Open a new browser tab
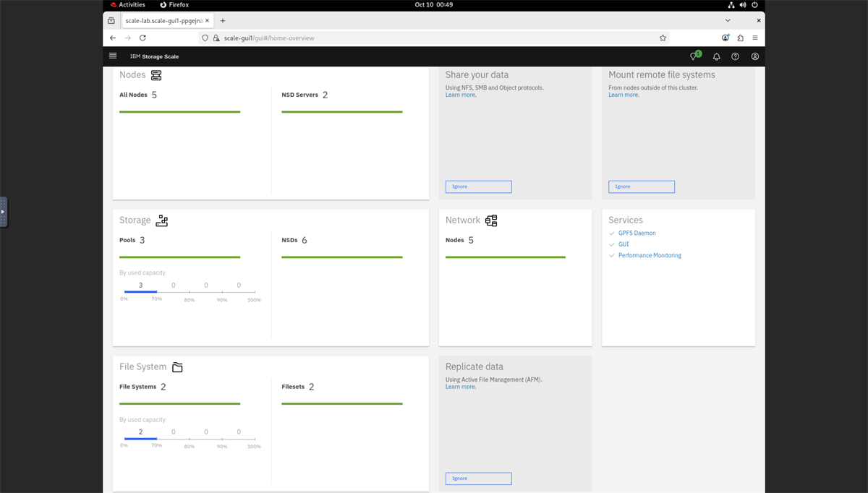Image resolution: width=868 pixels, height=493 pixels. (x=223, y=21)
